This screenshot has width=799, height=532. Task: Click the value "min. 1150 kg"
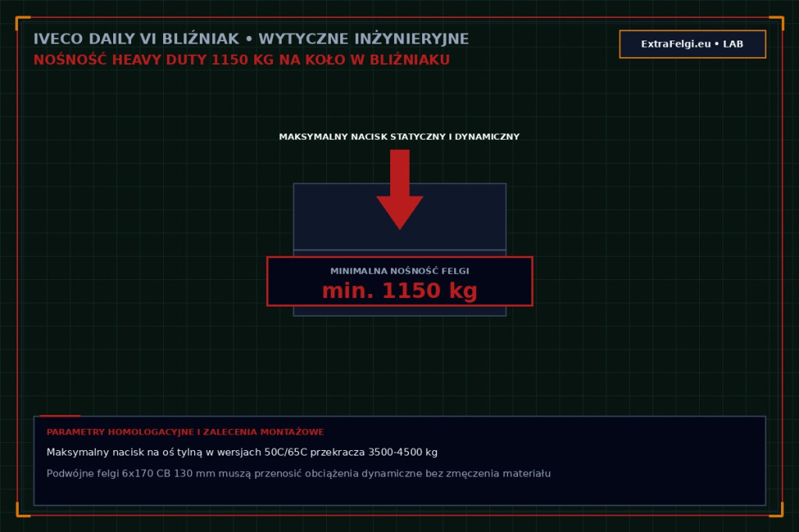399,291
